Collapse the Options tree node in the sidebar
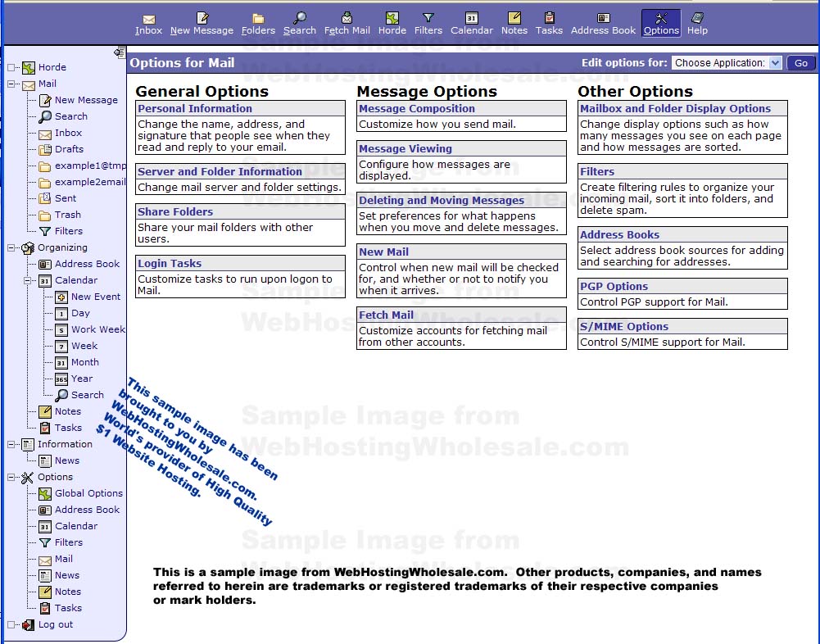 pos(11,477)
